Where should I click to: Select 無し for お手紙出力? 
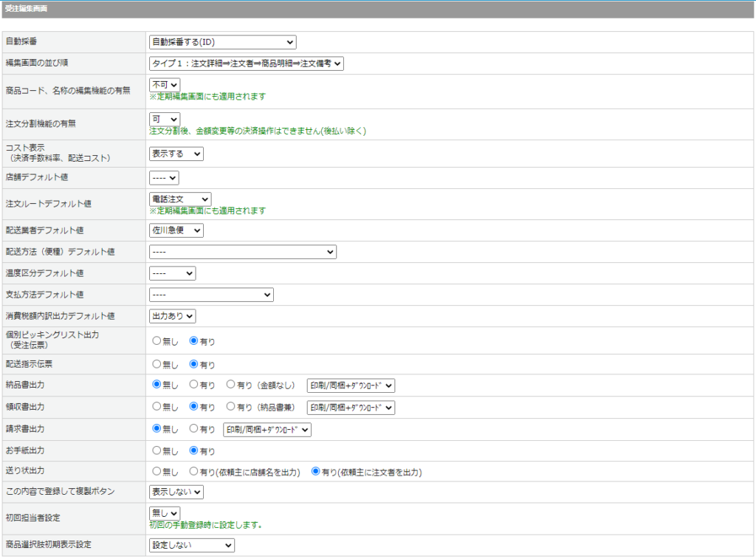(x=157, y=450)
